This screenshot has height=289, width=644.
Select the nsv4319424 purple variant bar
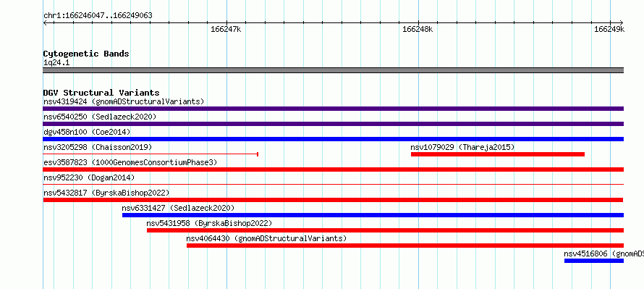pos(333,109)
